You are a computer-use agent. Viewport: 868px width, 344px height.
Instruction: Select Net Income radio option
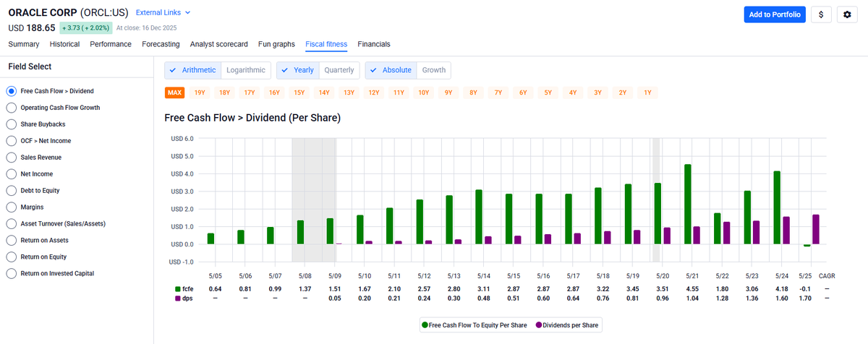pos(11,174)
